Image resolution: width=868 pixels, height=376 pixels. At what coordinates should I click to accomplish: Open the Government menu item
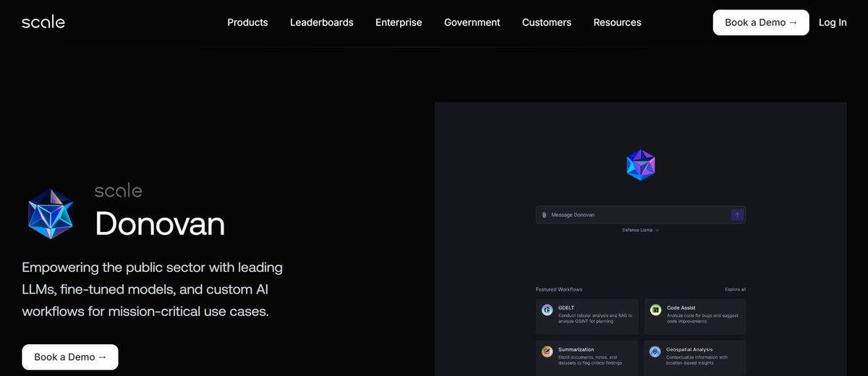(472, 22)
